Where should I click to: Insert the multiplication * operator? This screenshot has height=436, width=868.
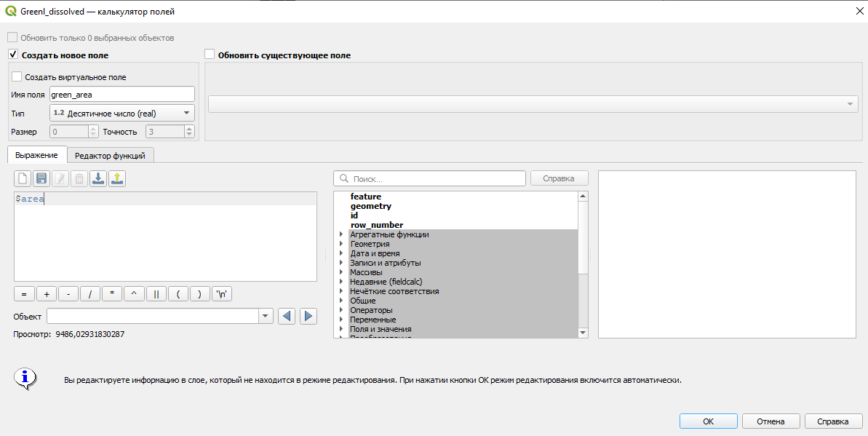point(112,294)
